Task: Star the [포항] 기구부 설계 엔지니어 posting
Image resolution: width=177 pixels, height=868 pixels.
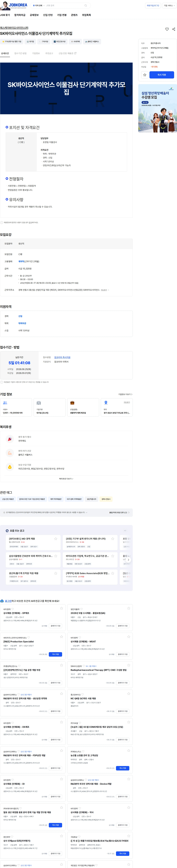Action: pyautogui.click(x=113, y=539)
